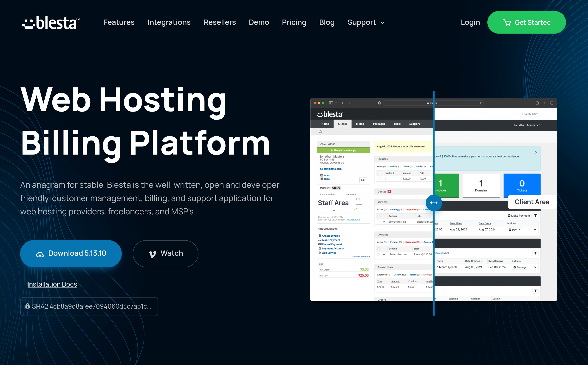Reload the page with the address bar refresh icon

(481, 103)
